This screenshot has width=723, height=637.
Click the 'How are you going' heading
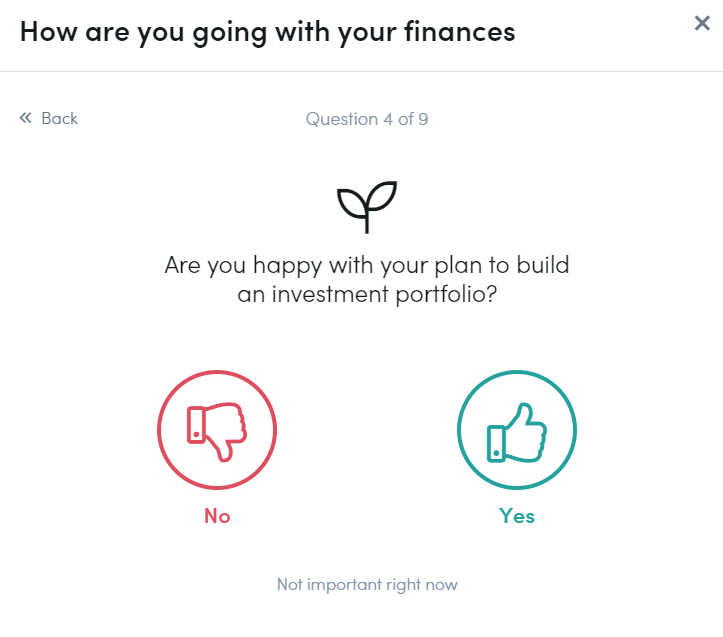point(267,32)
